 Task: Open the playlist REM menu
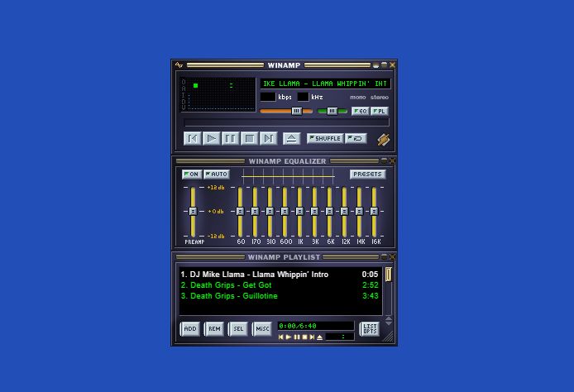(x=214, y=328)
